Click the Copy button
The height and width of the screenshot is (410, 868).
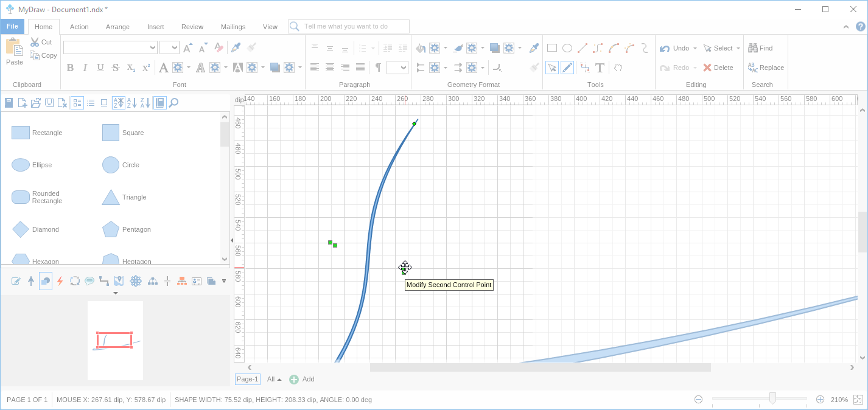click(x=43, y=55)
